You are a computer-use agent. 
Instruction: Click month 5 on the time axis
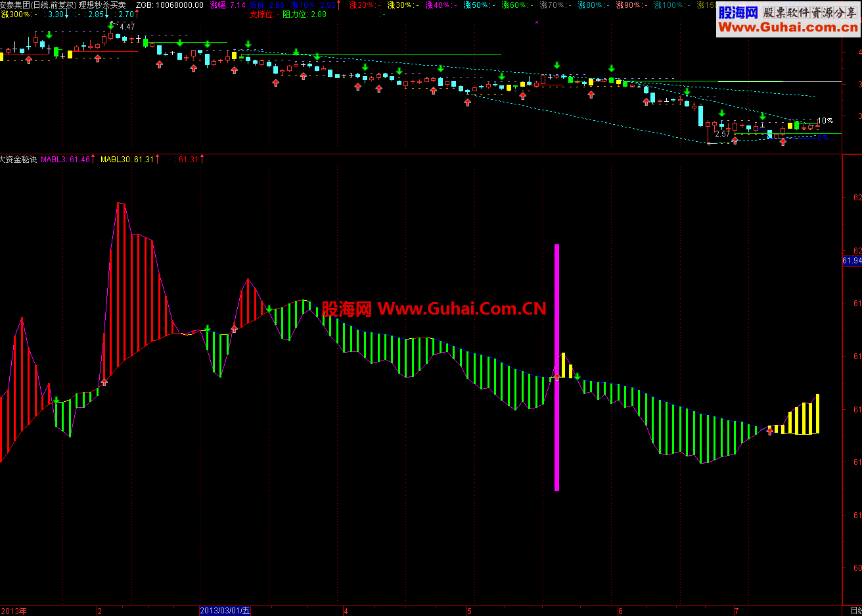point(469,611)
